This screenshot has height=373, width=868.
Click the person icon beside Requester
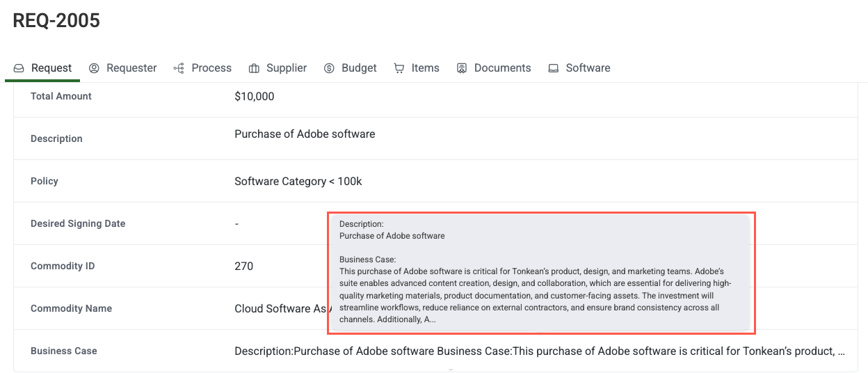94,68
